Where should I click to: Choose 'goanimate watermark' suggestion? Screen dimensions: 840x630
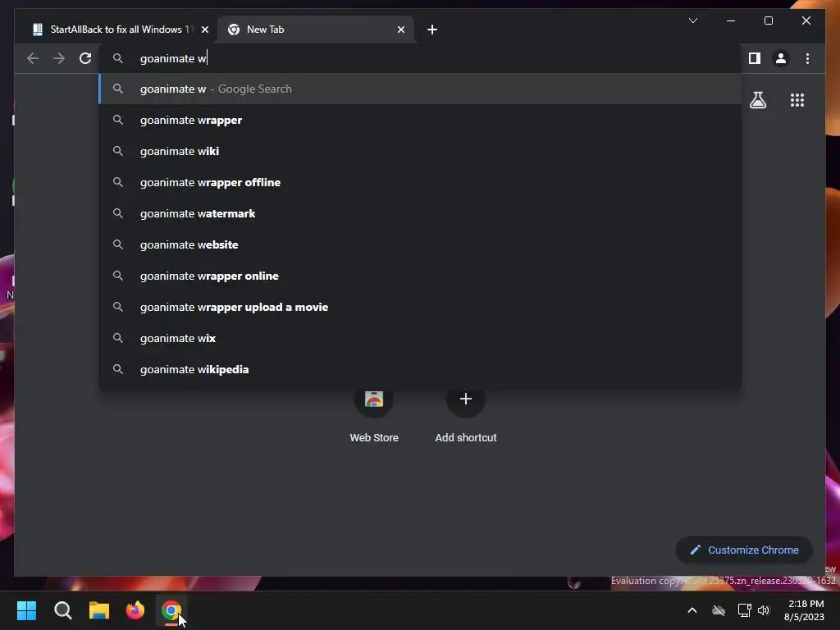[x=420, y=213]
